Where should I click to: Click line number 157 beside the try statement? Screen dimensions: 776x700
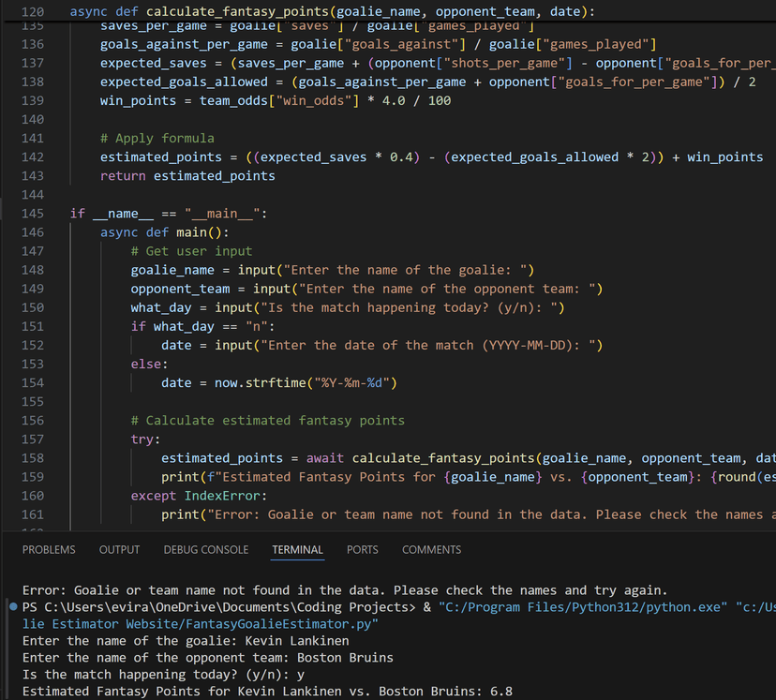point(32,439)
